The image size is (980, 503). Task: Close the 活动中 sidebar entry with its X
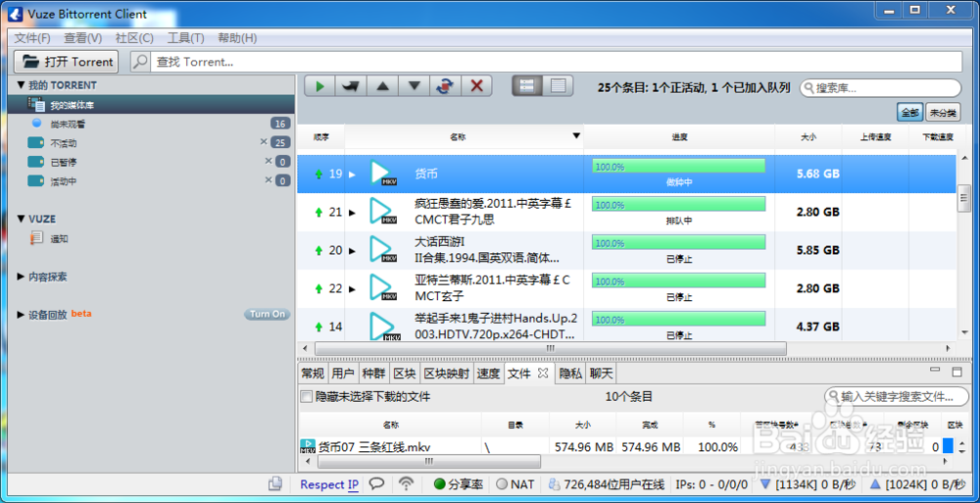click(269, 179)
